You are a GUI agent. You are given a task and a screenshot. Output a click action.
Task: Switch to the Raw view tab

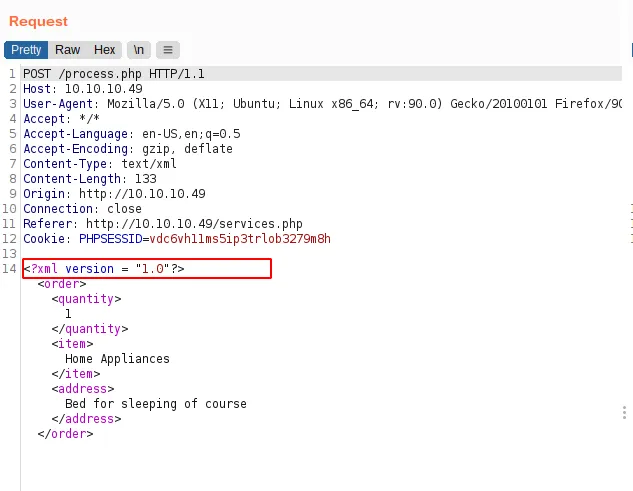tap(68, 49)
